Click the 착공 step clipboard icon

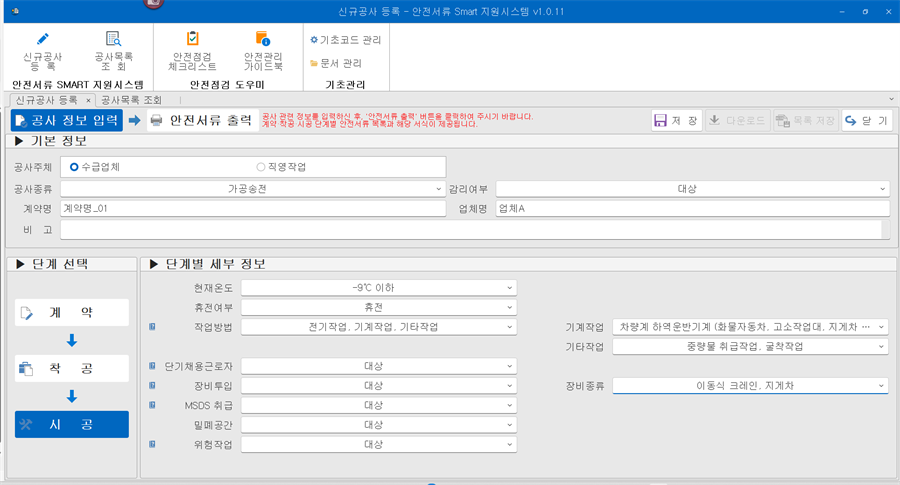[26, 368]
